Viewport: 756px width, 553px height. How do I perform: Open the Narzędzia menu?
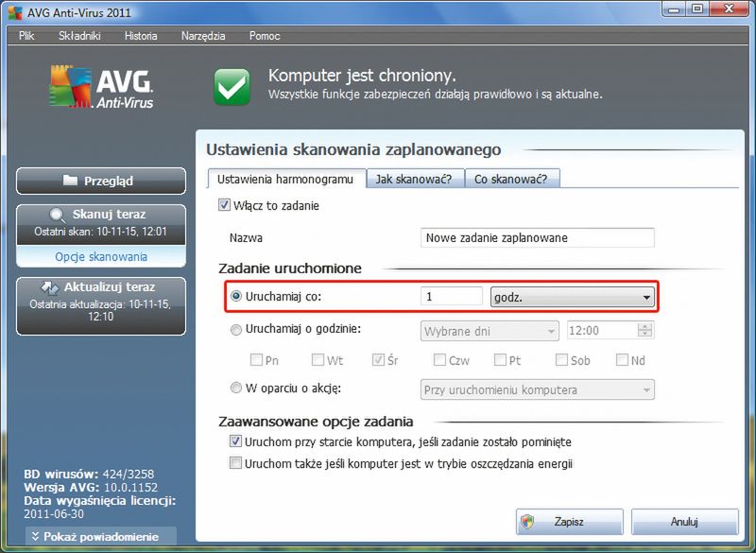point(203,36)
